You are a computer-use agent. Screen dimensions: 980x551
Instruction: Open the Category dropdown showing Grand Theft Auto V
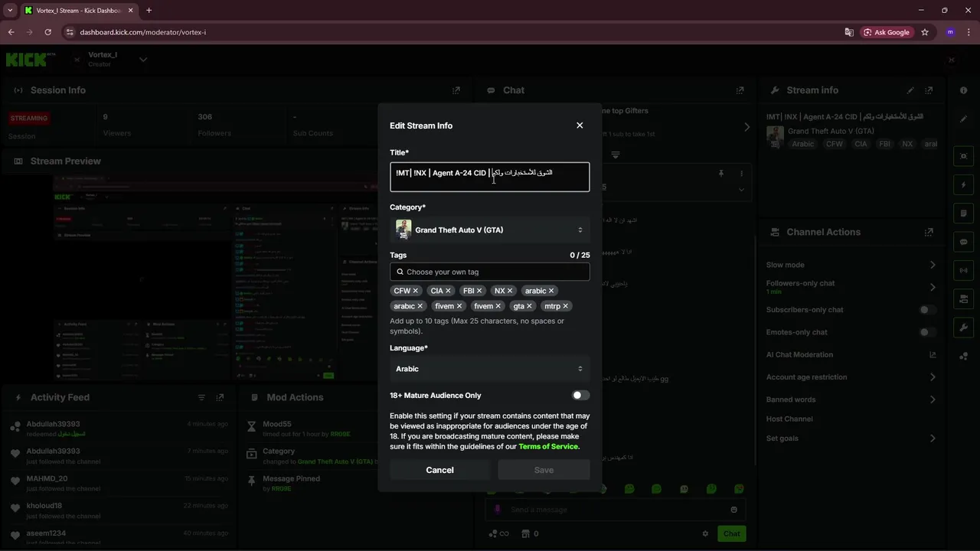pyautogui.click(x=490, y=230)
